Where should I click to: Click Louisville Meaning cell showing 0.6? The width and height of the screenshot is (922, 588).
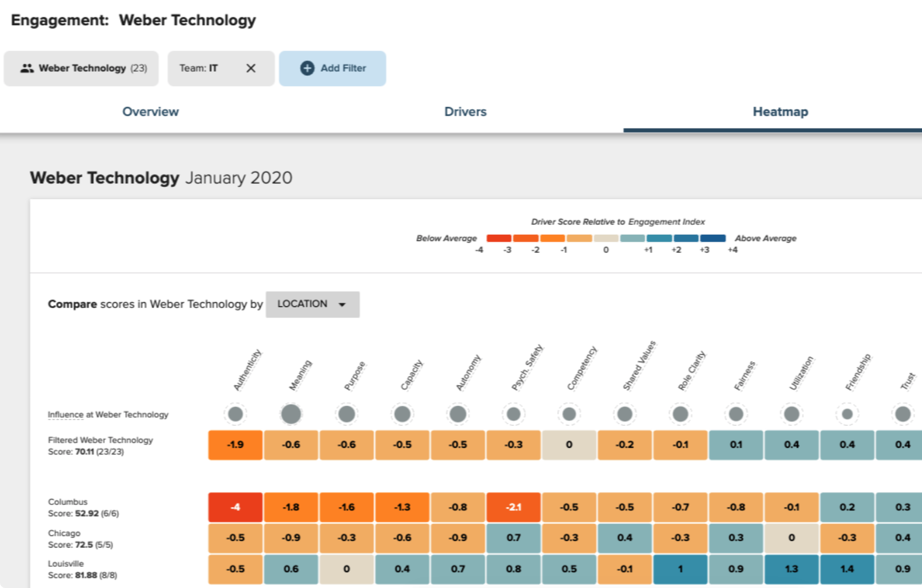pos(291,569)
